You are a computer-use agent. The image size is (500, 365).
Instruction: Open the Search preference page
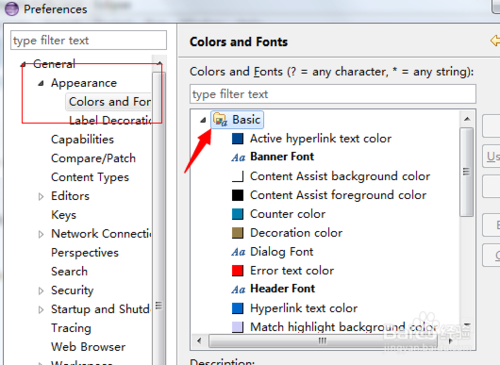[69, 271]
